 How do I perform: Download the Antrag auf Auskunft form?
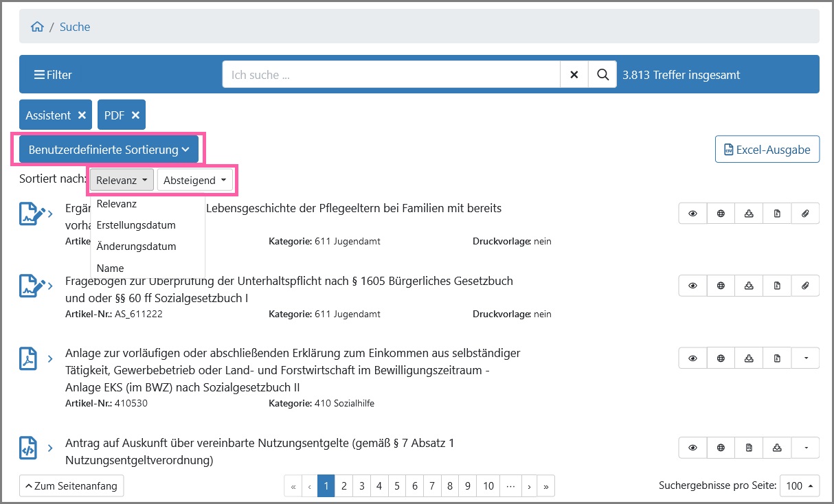(777, 448)
